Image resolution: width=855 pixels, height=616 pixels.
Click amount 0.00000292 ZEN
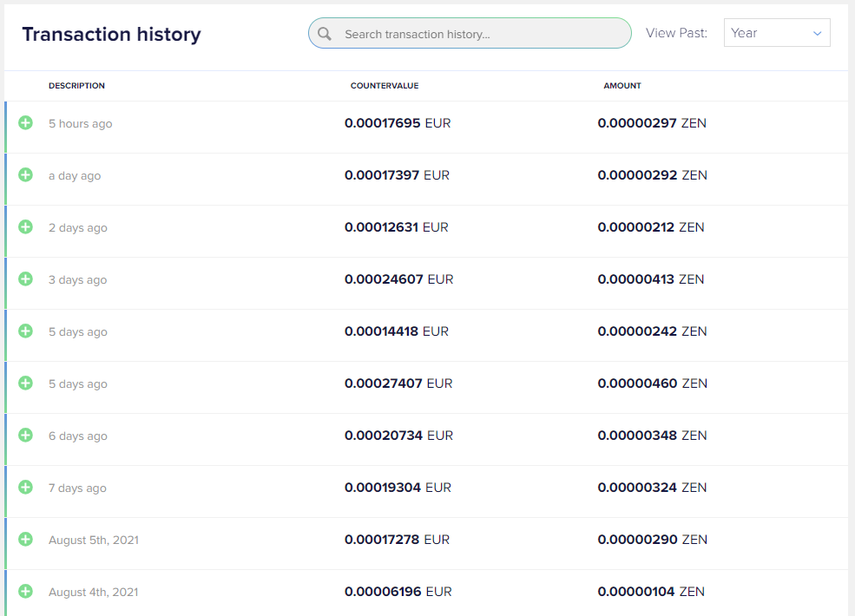tap(653, 175)
